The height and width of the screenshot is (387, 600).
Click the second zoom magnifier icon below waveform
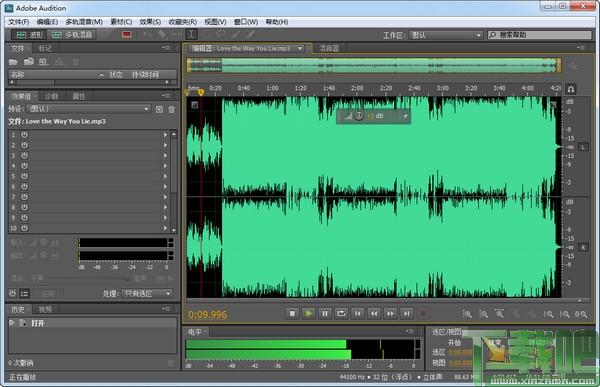[483, 314]
